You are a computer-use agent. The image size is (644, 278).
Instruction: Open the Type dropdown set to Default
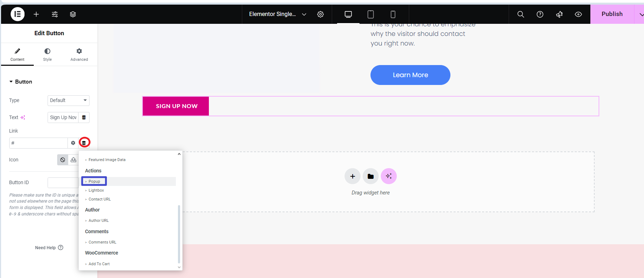pyautogui.click(x=68, y=101)
